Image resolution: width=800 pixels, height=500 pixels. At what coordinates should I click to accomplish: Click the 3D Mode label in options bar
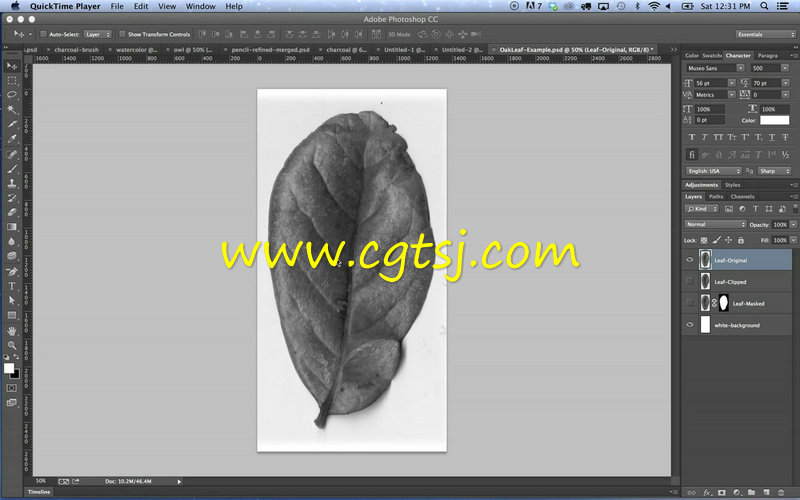tap(399, 34)
